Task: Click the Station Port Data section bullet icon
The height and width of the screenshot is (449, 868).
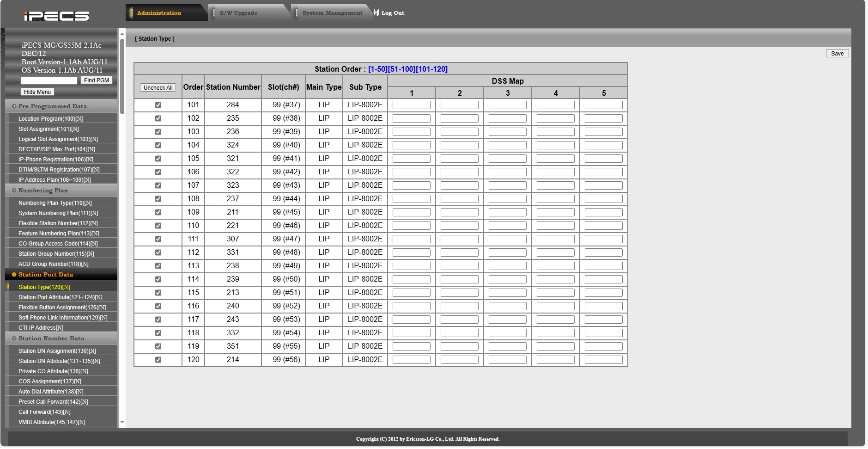Action: pyautogui.click(x=14, y=275)
